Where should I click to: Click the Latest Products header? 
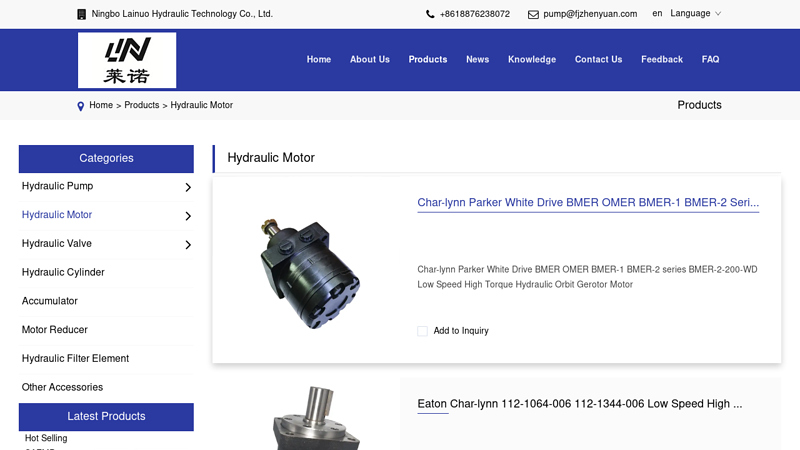tap(106, 416)
